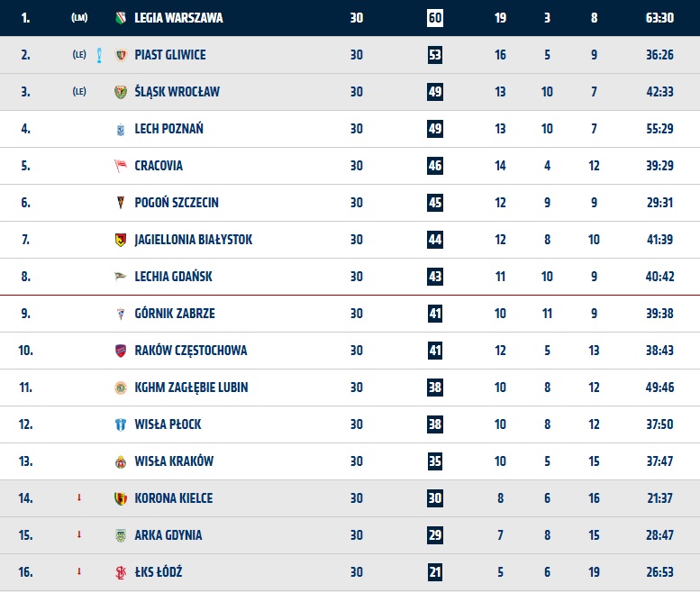Click Legia Warszawa's 60 points badge

435,18
